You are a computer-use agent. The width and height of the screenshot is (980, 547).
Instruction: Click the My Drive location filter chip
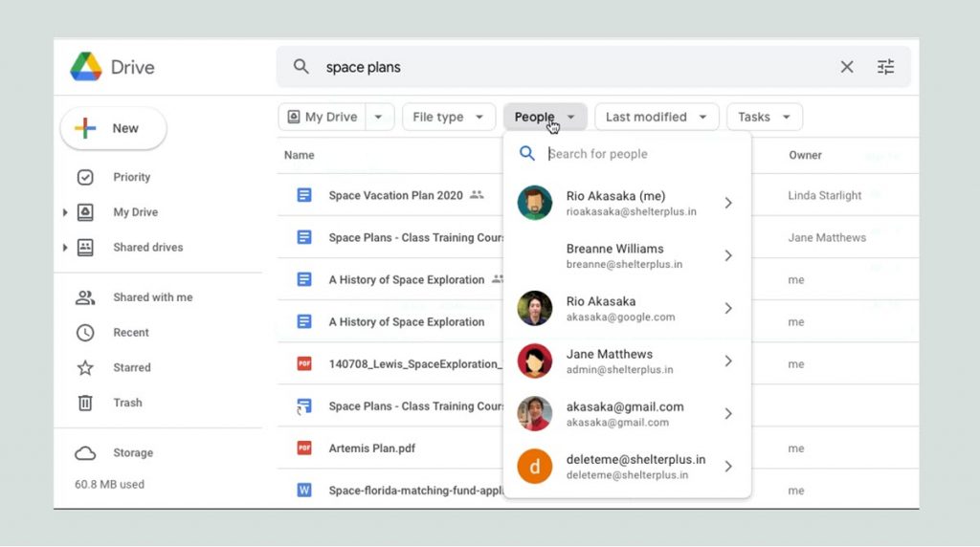(x=322, y=117)
